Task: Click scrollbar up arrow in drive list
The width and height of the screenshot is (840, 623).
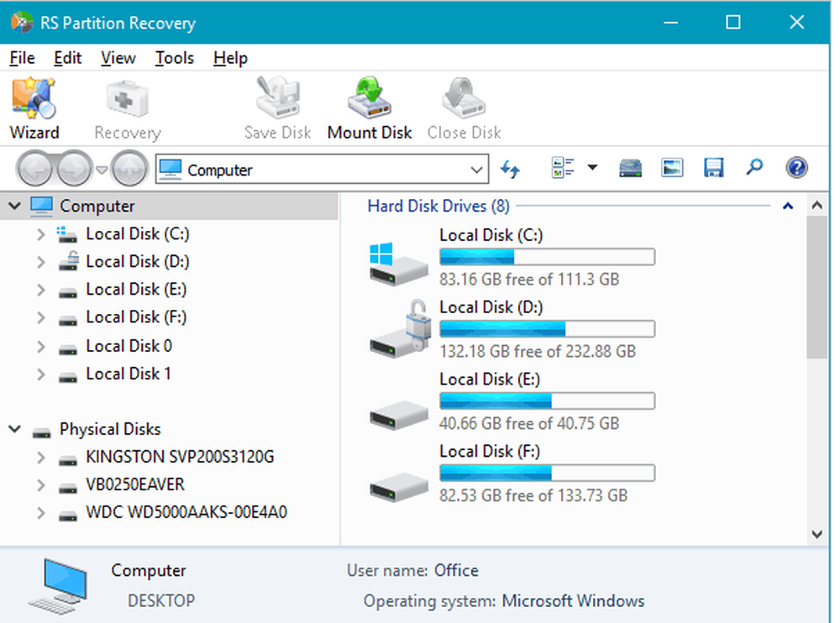Action: click(817, 205)
